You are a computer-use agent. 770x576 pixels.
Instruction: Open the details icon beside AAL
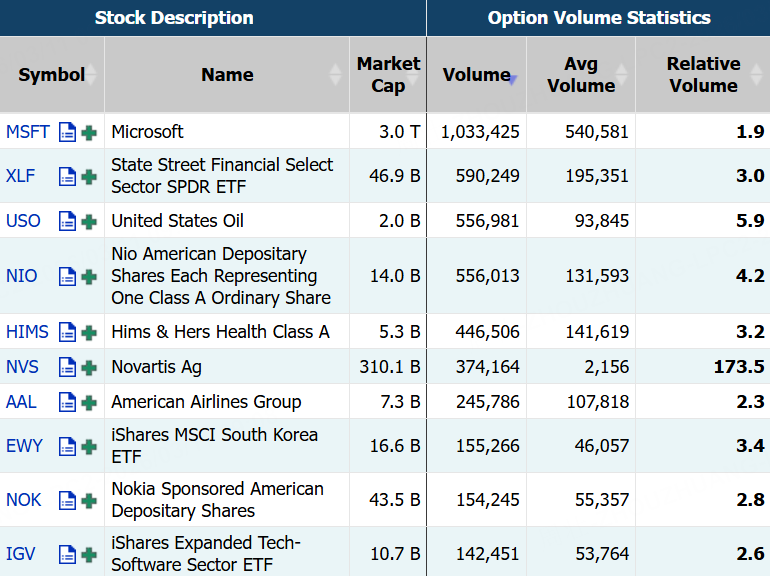point(67,402)
